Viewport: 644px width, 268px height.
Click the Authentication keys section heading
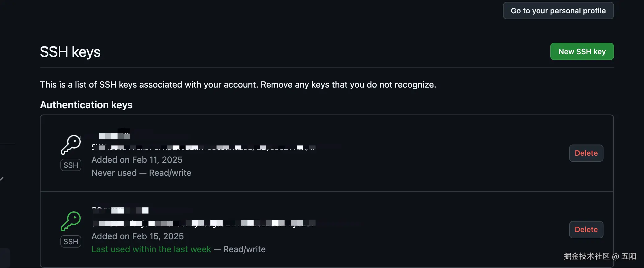pyautogui.click(x=86, y=105)
